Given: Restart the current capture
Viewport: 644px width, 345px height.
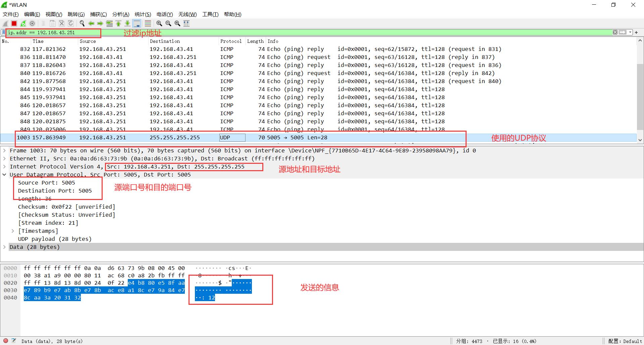Looking at the screenshot, I should click(23, 23).
